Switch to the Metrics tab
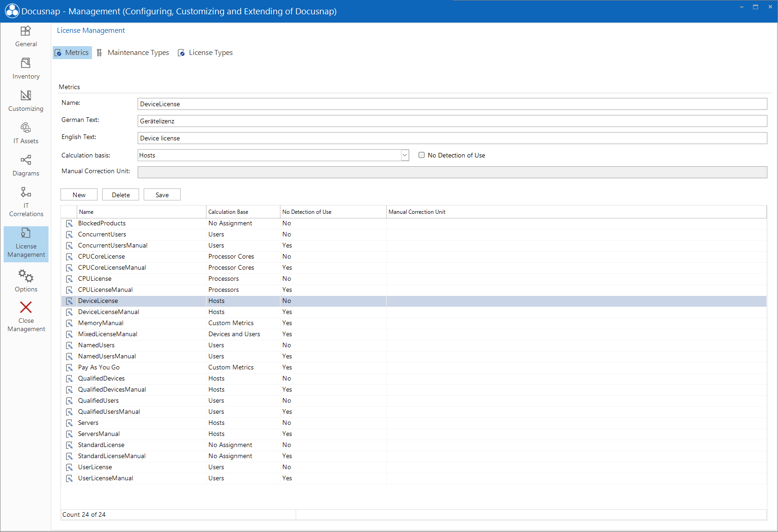778x532 pixels. coord(72,53)
